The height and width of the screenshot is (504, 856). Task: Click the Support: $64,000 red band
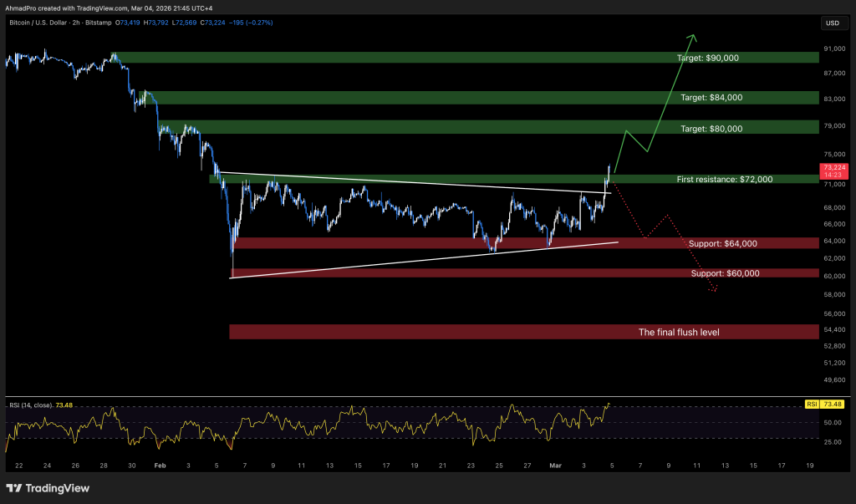(x=721, y=242)
